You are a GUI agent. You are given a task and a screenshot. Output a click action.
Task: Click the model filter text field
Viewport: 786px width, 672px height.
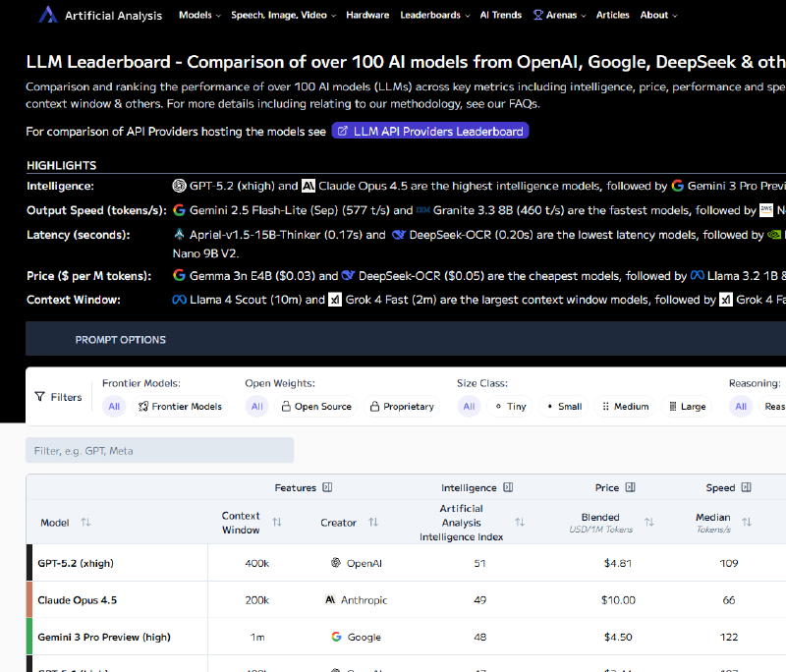[159, 451]
